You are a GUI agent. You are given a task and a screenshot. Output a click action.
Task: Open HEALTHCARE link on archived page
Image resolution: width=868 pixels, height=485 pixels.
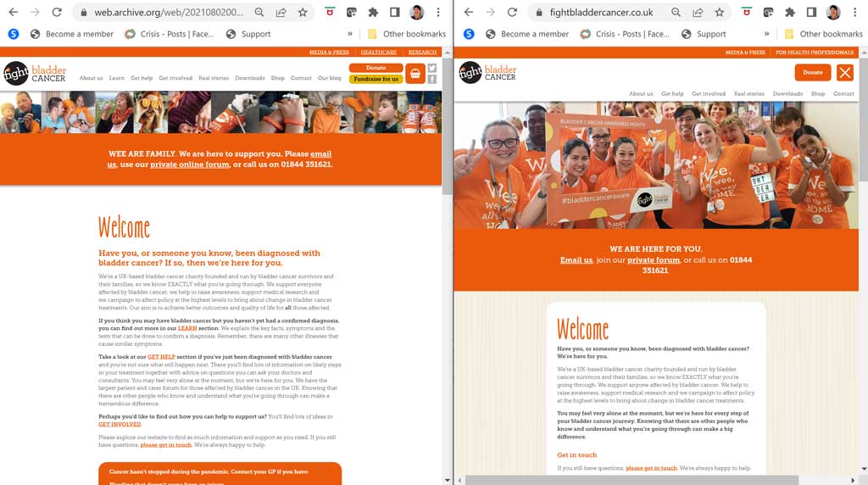(379, 52)
